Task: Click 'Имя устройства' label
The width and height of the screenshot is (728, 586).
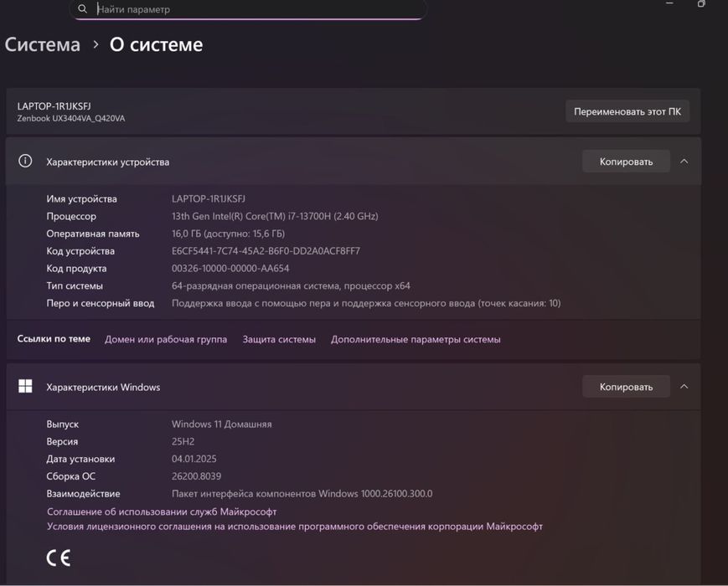Action: pos(82,198)
